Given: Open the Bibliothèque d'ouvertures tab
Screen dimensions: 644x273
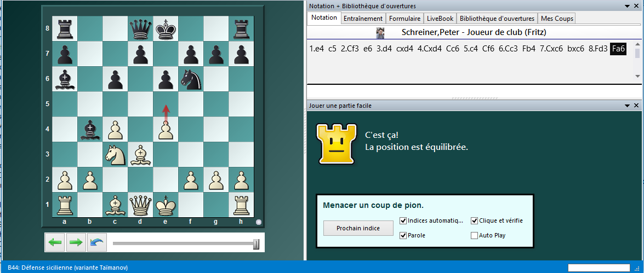Looking at the screenshot, I should point(497,19).
